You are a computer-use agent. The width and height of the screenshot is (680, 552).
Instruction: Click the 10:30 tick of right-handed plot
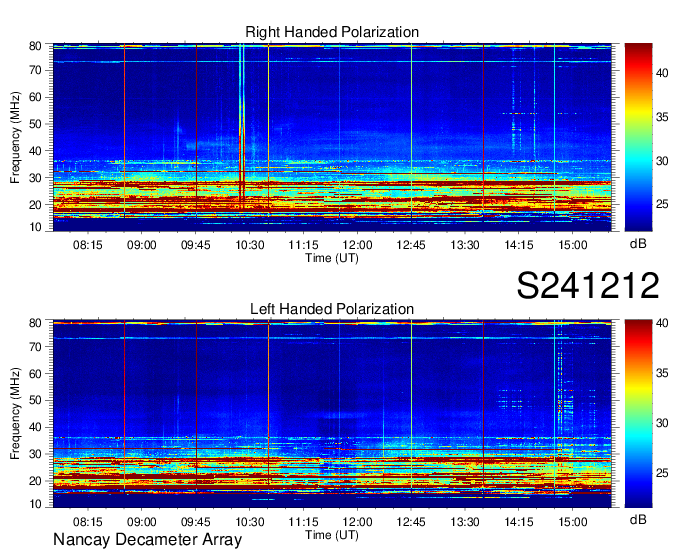(249, 245)
